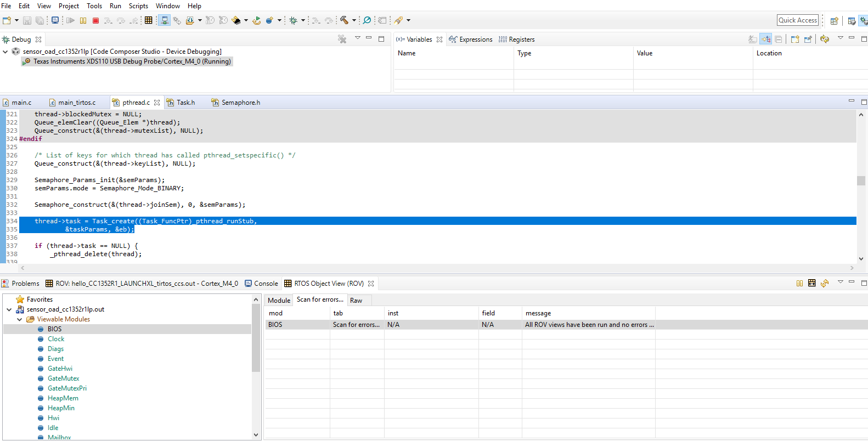Open the File menu
The image size is (868, 441).
[7, 6]
